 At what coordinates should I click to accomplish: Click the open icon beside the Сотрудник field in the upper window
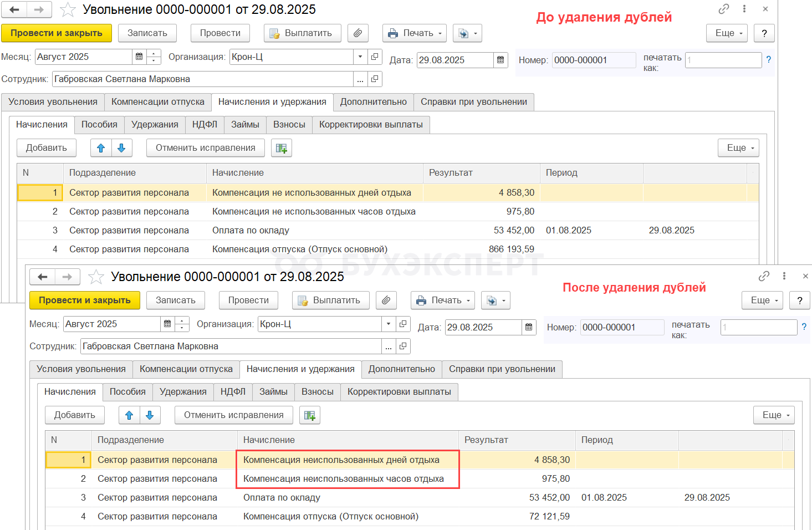click(x=375, y=79)
